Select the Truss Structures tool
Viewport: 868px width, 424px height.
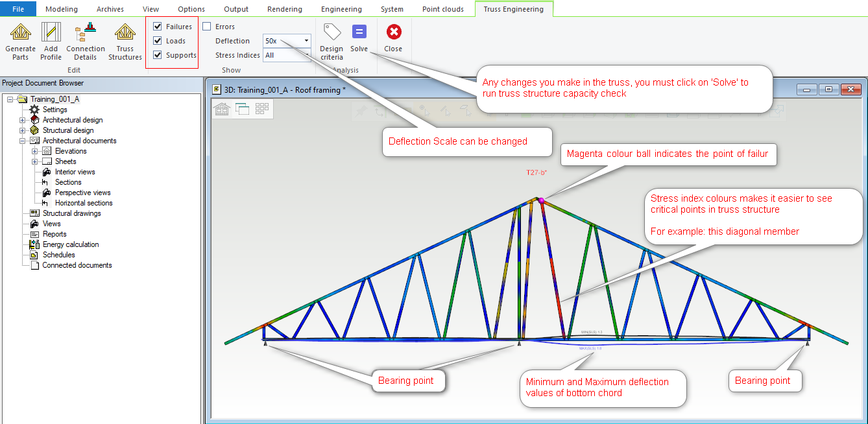tap(125, 33)
